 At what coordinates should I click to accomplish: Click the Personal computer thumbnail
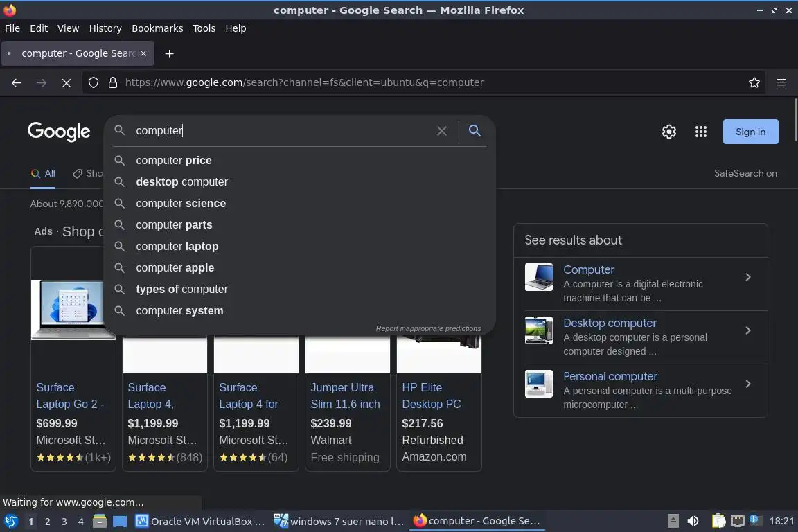point(539,384)
